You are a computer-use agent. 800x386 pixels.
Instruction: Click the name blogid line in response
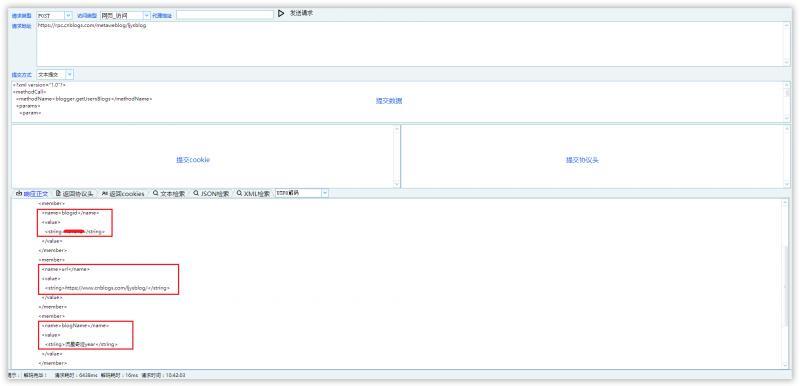70,213
